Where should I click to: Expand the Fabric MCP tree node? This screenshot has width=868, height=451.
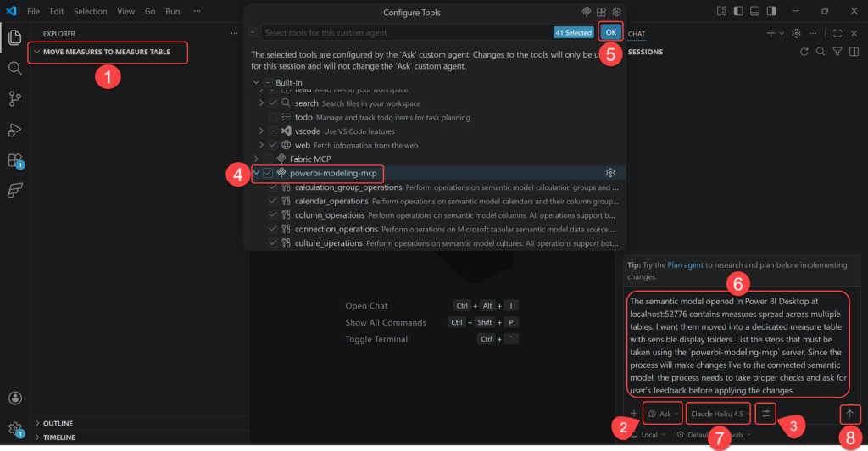pyautogui.click(x=256, y=159)
